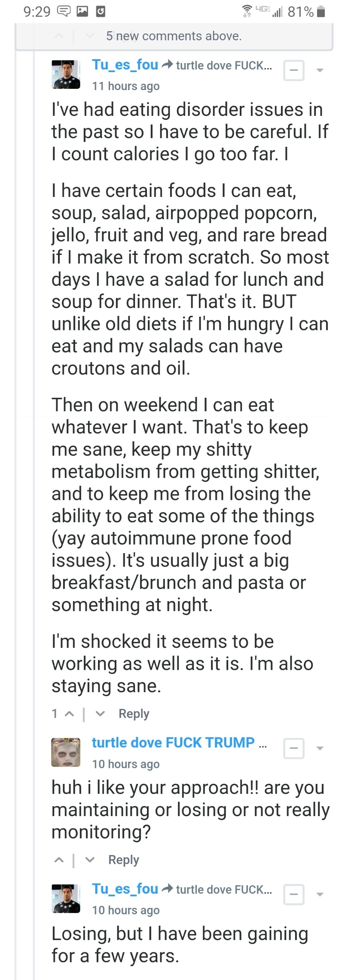
Task: Load the 5 new comments above
Action: coord(174,36)
